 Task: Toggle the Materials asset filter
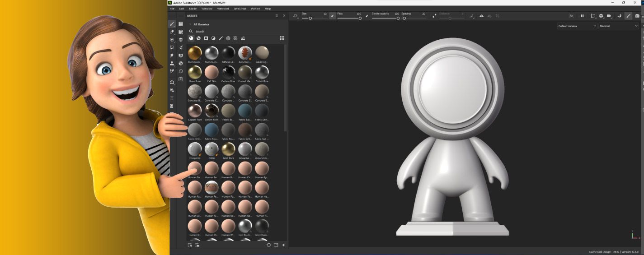click(191, 38)
